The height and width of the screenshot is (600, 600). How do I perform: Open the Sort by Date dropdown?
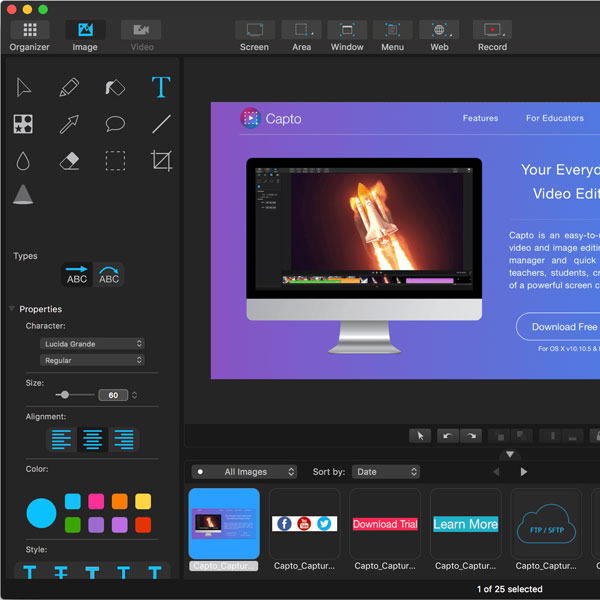[386, 472]
